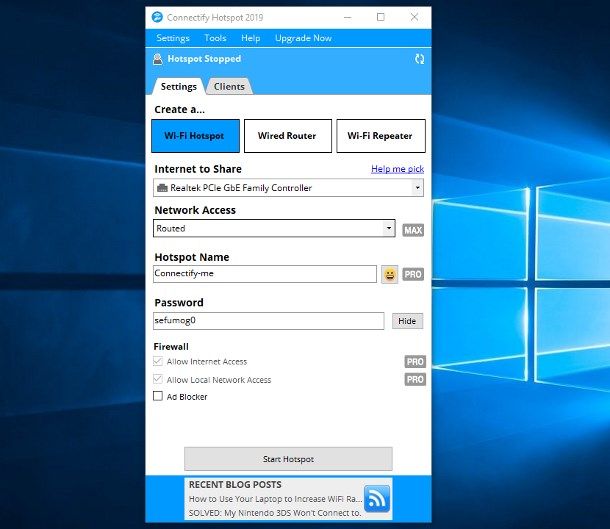
Task: Open the Settings menu
Action: [x=173, y=38]
